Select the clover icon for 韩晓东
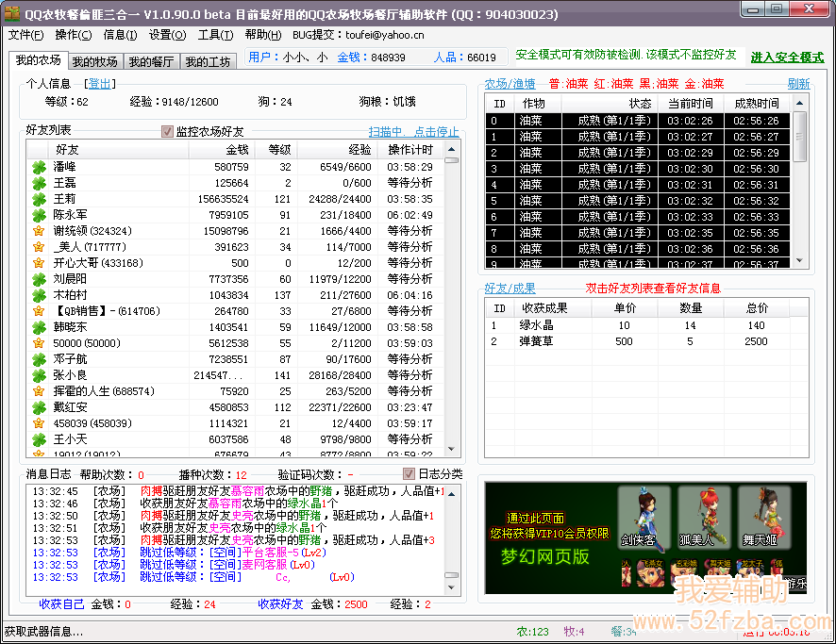 39,327
